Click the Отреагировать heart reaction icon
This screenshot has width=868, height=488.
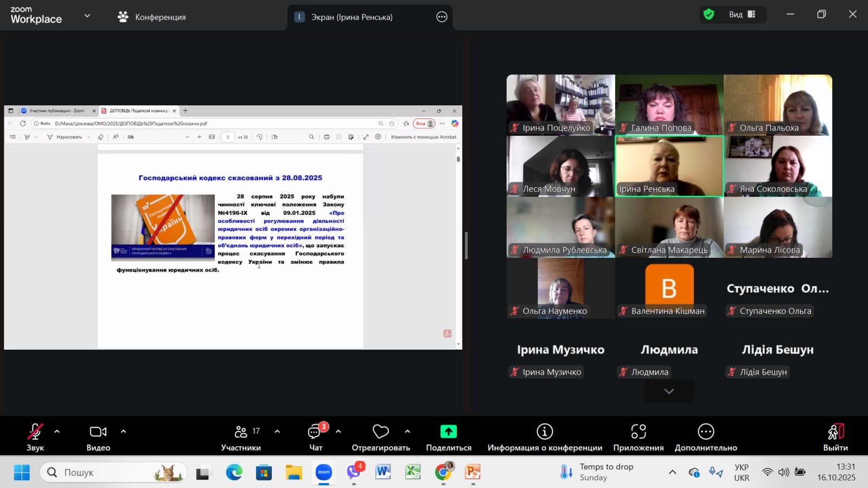[380, 432]
